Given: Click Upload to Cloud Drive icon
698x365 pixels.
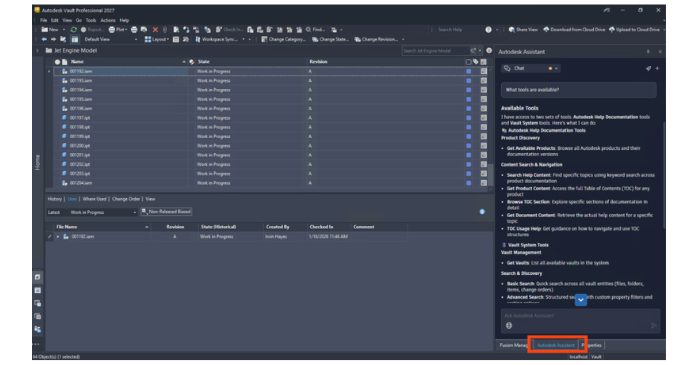Looking at the screenshot, I should pos(612,30).
